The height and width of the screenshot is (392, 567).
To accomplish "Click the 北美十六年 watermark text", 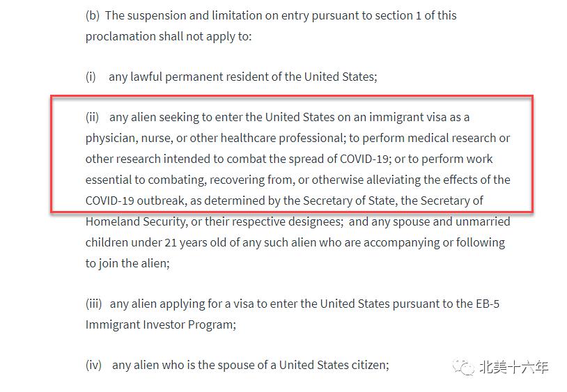I will [x=514, y=368].
